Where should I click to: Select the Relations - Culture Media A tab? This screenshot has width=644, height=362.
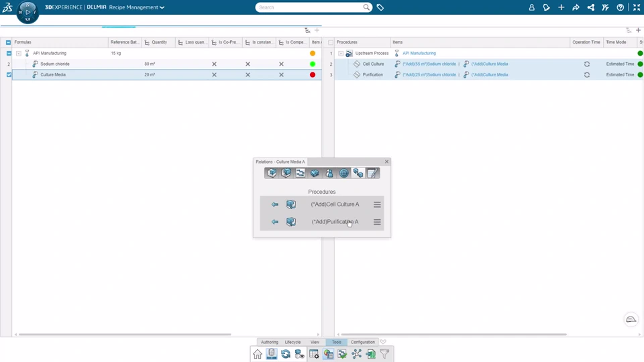[x=280, y=162]
